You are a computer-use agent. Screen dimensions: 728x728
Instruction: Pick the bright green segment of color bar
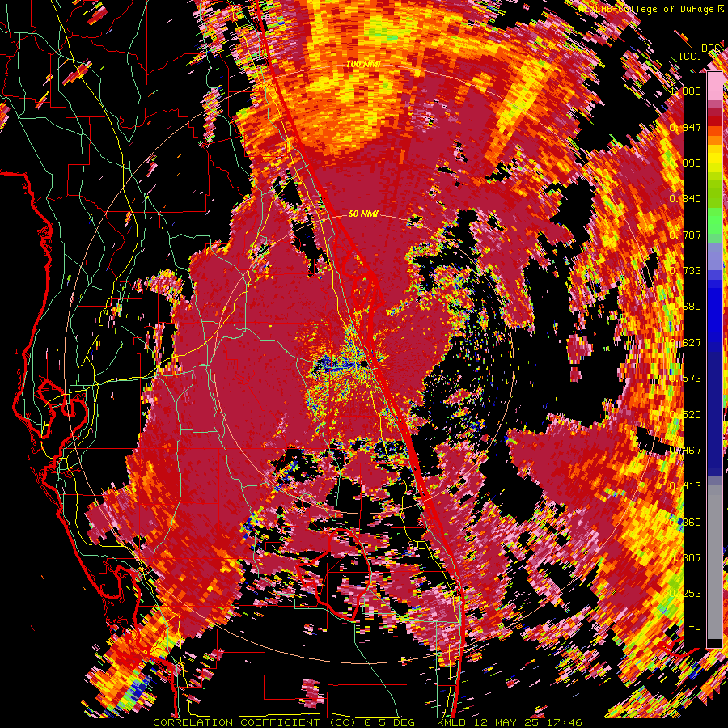coord(714,222)
